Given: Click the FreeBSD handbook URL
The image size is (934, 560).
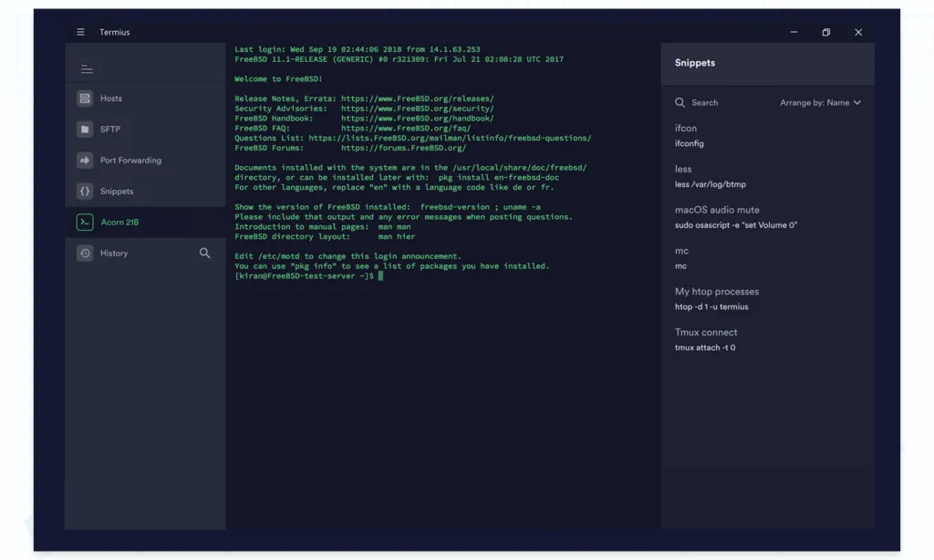Looking at the screenshot, I should click(418, 119).
